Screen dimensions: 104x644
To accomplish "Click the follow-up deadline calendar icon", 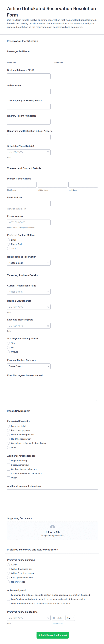I will point(48,618).
